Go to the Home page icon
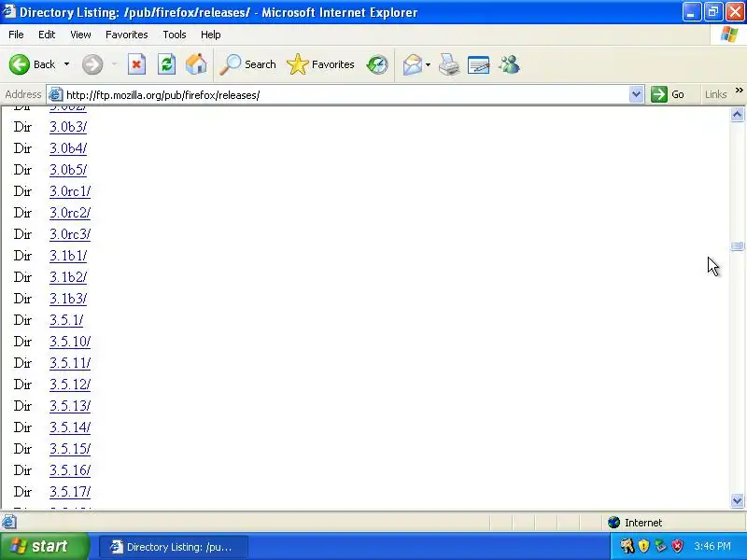 point(196,64)
